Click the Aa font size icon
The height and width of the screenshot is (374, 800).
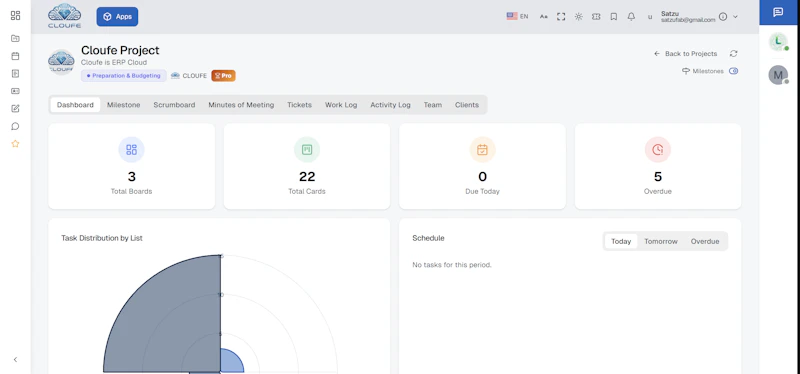click(x=544, y=16)
